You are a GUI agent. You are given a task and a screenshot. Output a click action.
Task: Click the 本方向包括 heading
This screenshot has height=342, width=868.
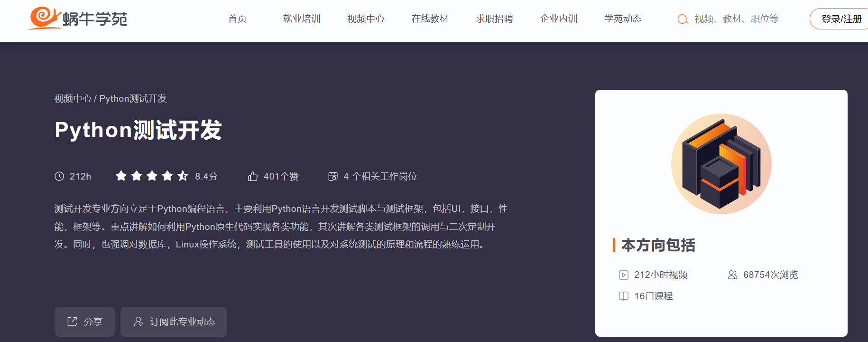tap(658, 245)
